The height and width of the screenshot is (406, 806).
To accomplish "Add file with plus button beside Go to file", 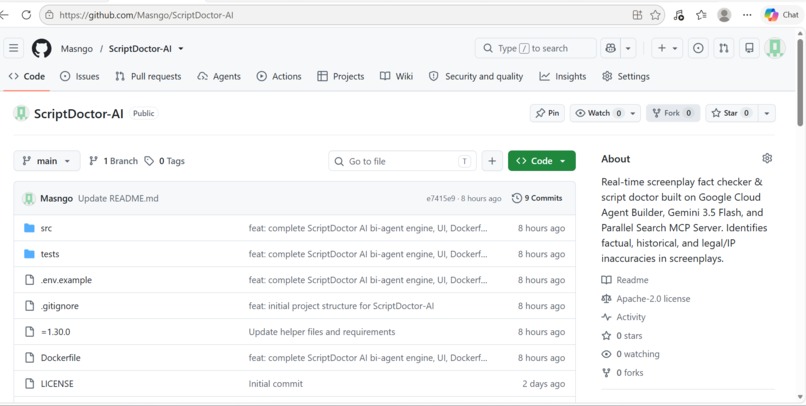I will tap(492, 161).
